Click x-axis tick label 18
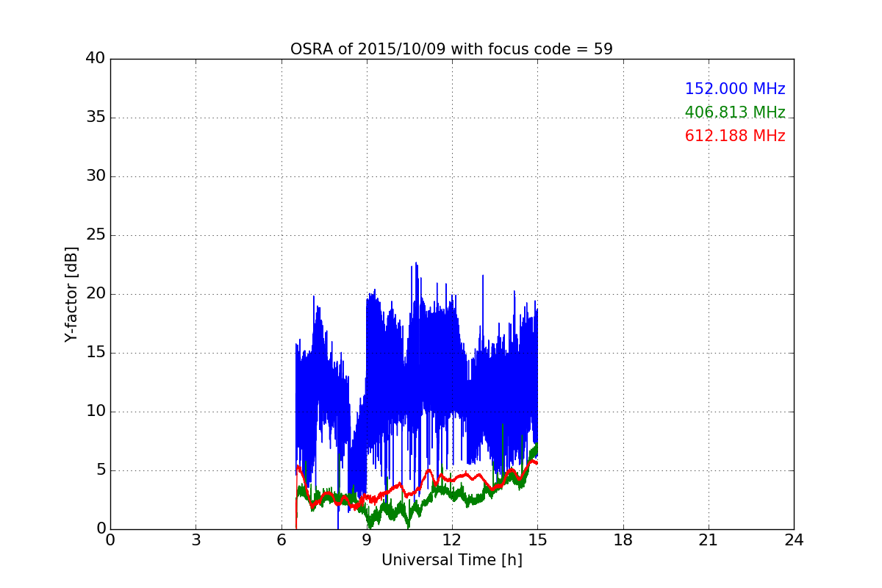Viewport: 882px width, 588px height. click(623, 540)
